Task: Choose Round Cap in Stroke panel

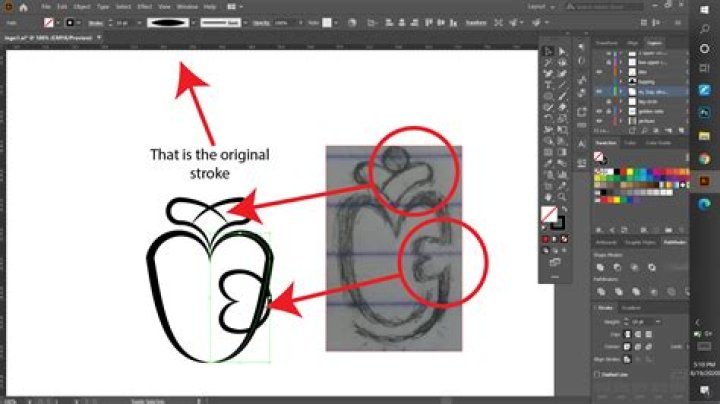Action: point(638,334)
